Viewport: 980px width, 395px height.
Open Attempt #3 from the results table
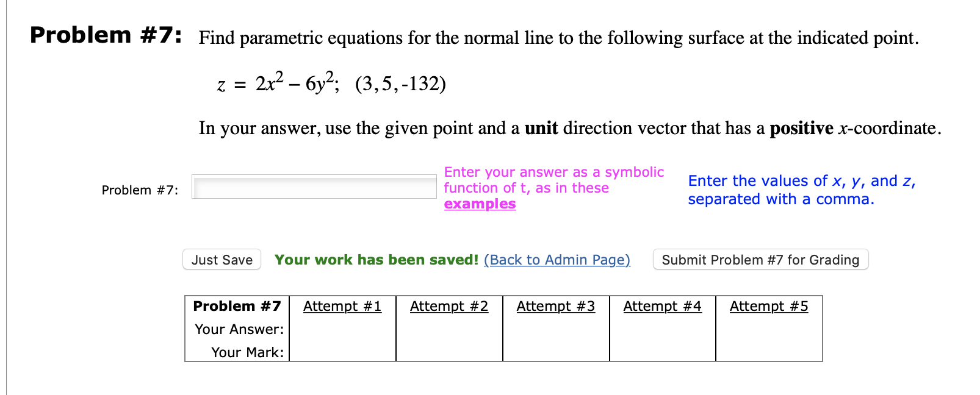pyautogui.click(x=555, y=306)
